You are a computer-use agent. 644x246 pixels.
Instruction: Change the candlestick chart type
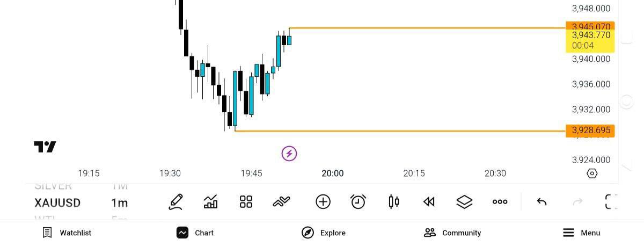[x=393, y=202]
